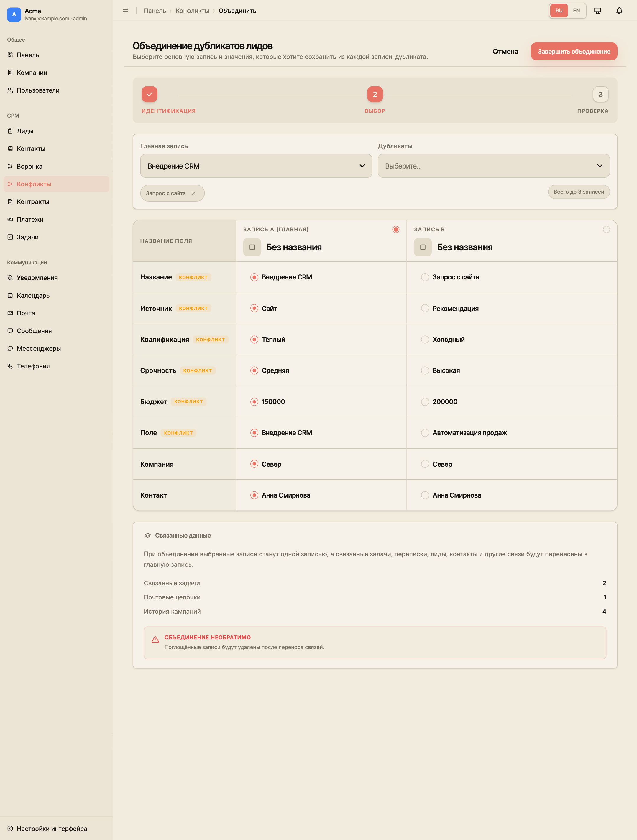Open Настройки интерфейса
Image resolution: width=637 pixels, height=840 pixels.
click(56, 829)
